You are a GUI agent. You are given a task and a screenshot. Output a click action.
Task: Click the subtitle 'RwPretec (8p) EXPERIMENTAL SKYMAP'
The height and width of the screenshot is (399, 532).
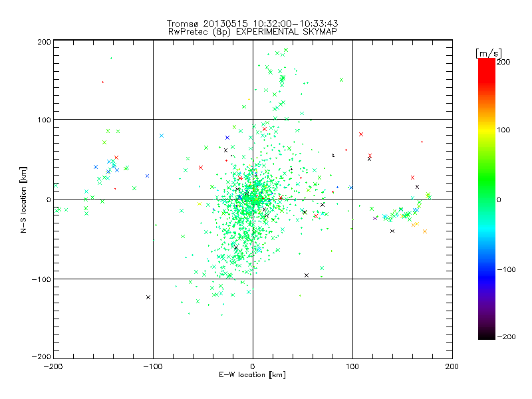(x=252, y=32)
